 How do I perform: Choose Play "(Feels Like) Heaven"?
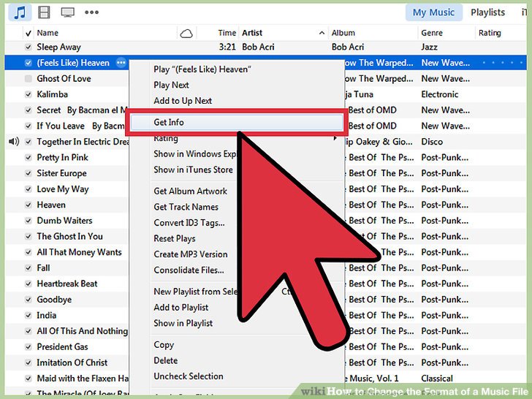tap(202, 69)
